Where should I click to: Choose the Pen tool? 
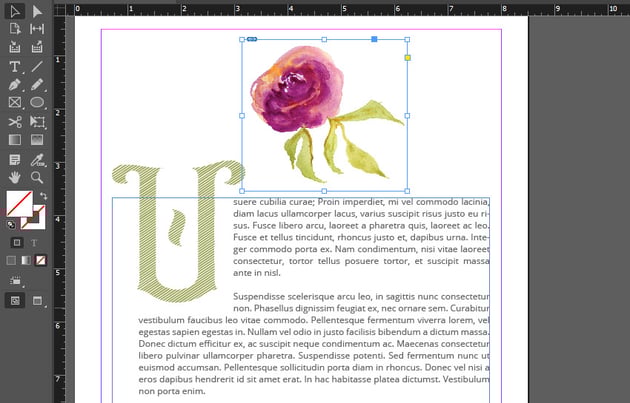pos(15,85)
